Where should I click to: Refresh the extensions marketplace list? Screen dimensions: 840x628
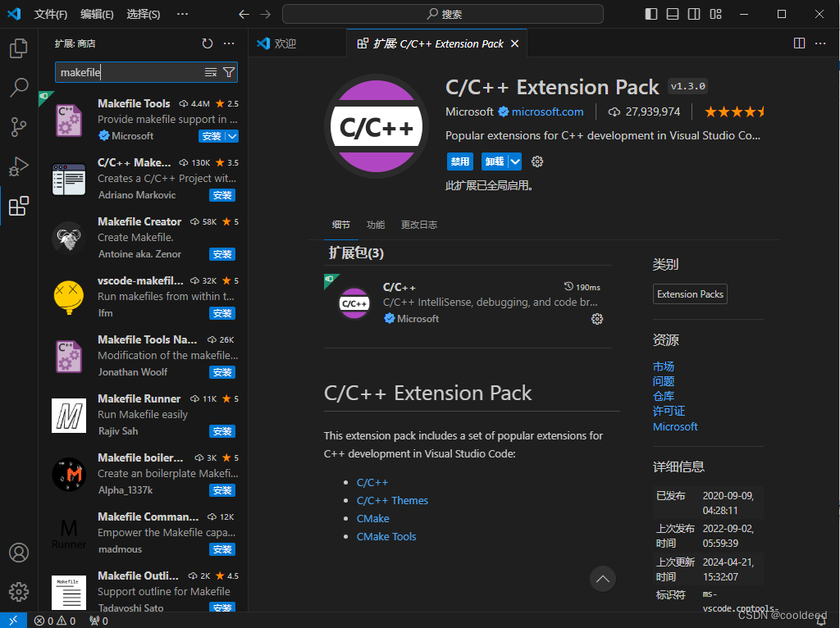[208, 43]
